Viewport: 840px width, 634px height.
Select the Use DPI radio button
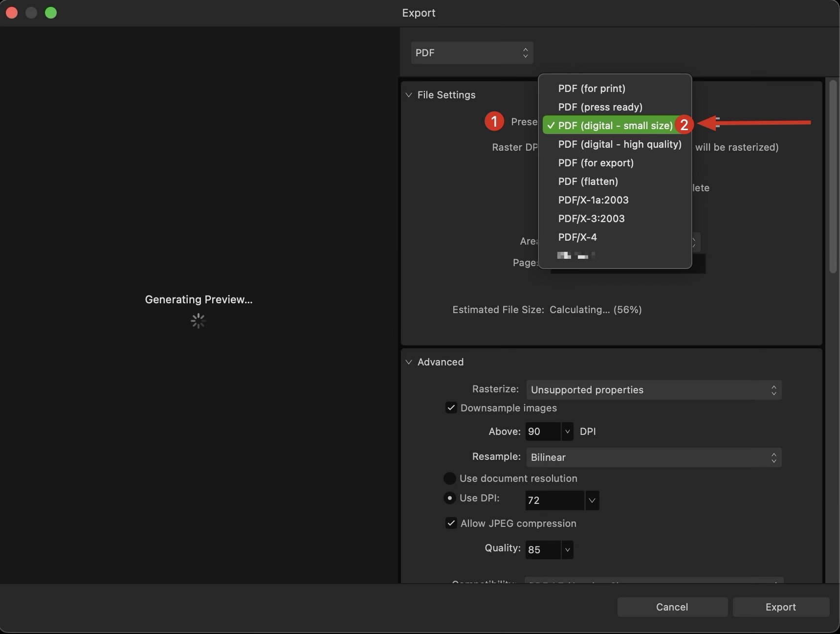pyautogui.click(x=449, y=498)
